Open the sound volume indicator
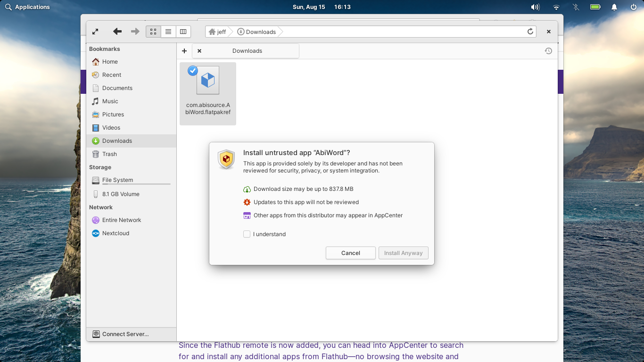 535,7
